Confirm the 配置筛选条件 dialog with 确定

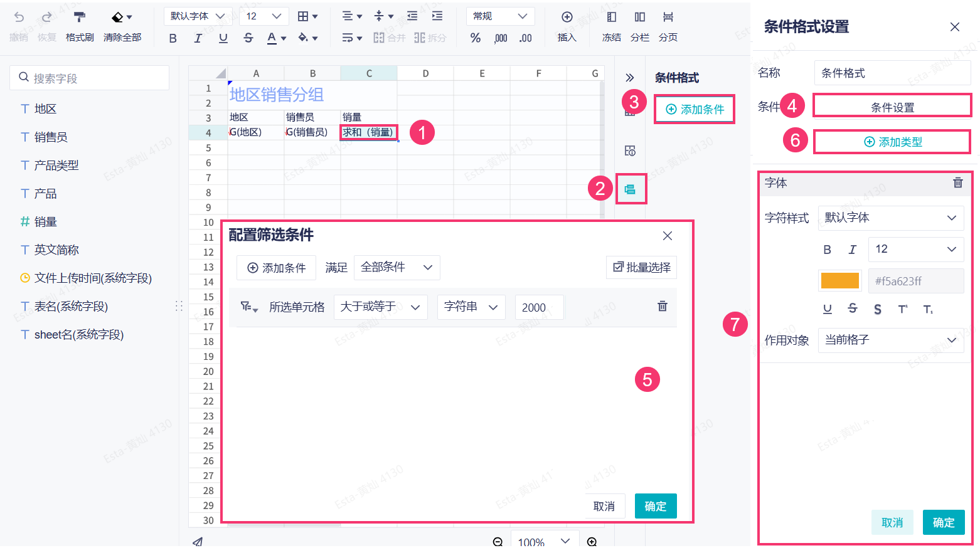(656, 506)
